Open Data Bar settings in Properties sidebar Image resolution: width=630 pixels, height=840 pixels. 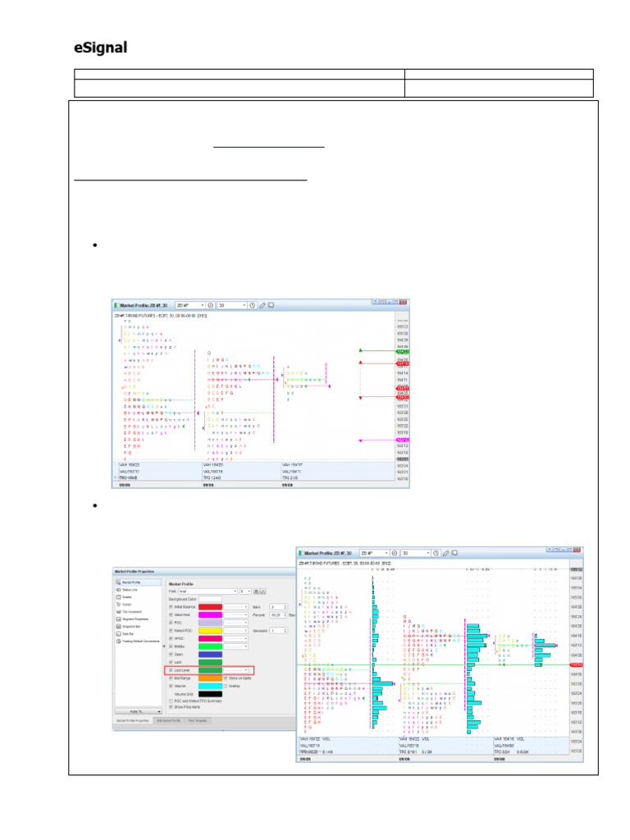coord(125,634)
